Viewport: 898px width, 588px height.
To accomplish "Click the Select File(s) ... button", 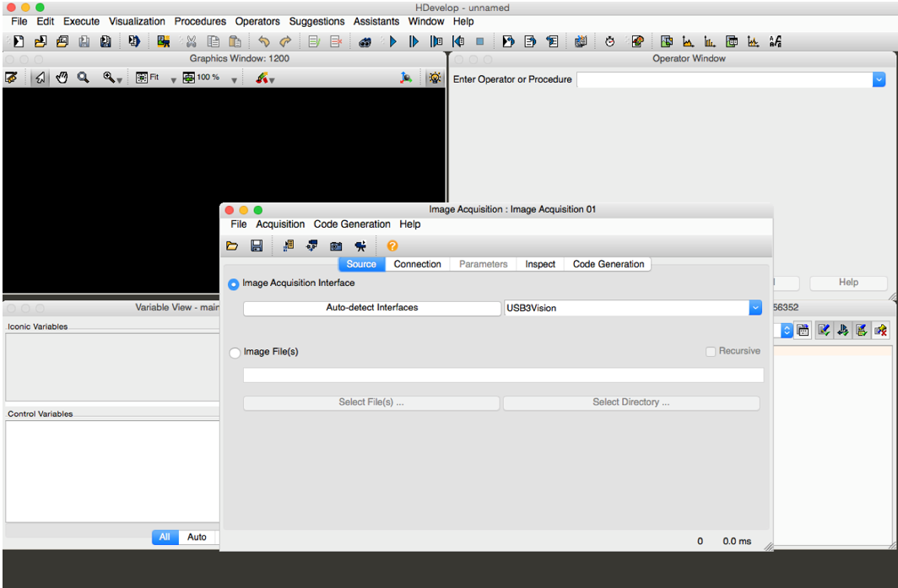I will pyautogui.click(x=371, y=402).
